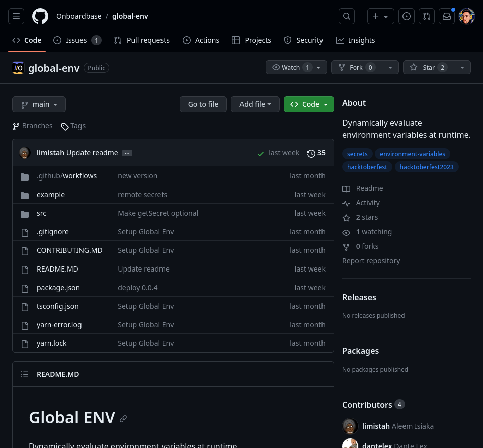Open the Pull requests tab

[142, 40]
